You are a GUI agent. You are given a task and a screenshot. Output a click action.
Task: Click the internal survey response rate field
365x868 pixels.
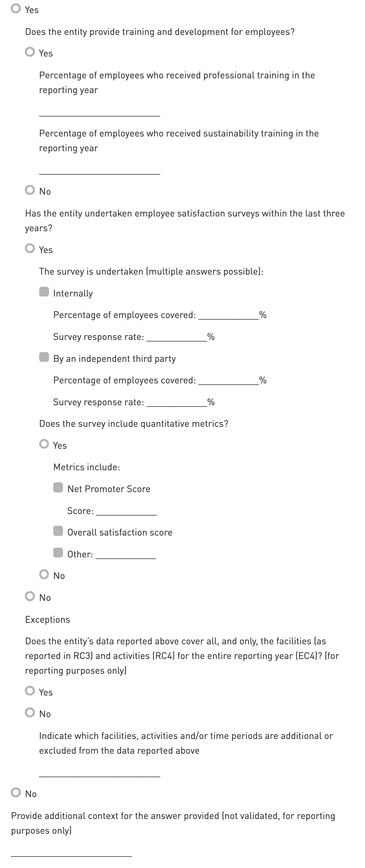pyautogui.click(x=177, y=337)
